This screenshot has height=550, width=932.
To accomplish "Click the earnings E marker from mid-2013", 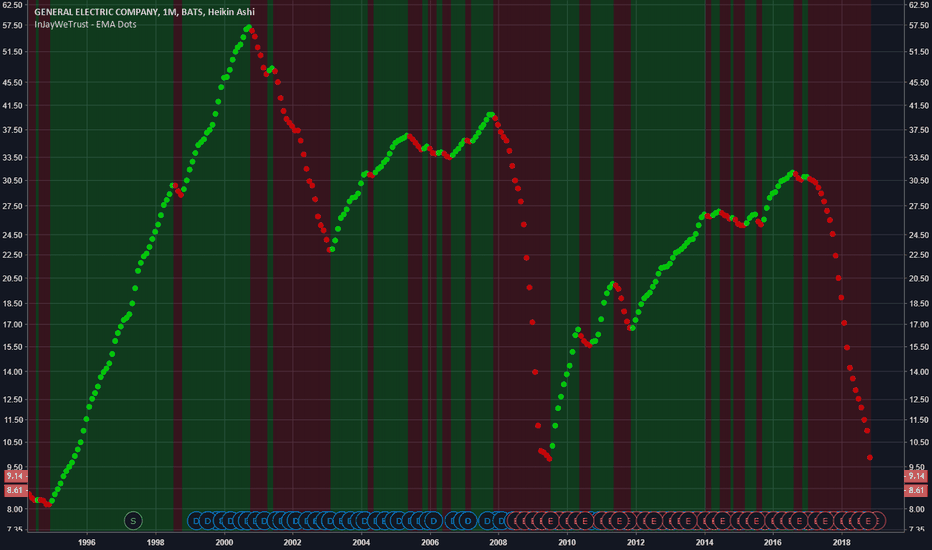I will (688, 521).
